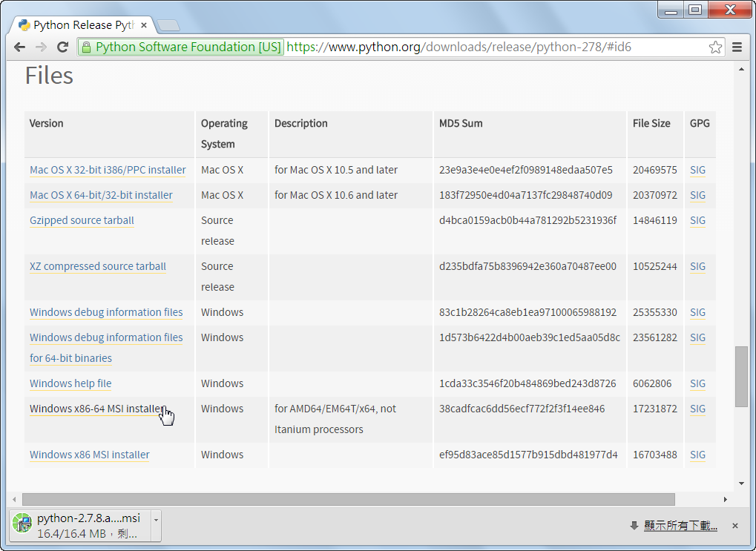Screen dimensions: 756x551
Task: Show all downloads link
Action: point(680,526)
